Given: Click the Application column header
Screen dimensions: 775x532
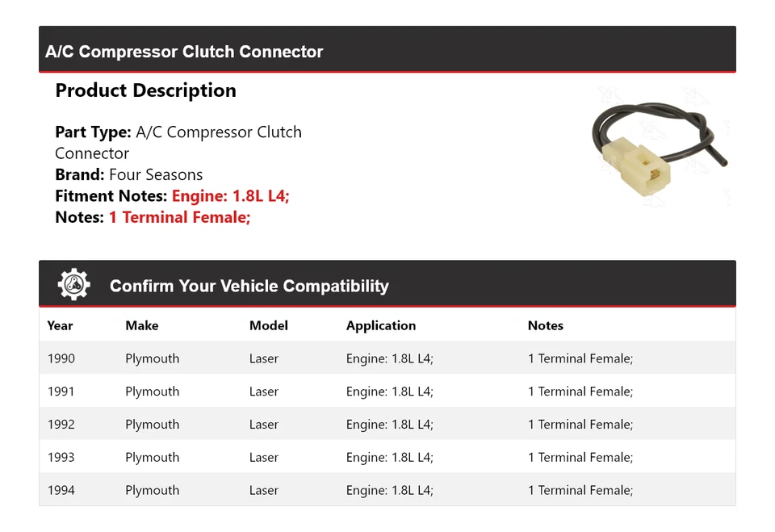Looking at the screenshot, I should (381, 325).
